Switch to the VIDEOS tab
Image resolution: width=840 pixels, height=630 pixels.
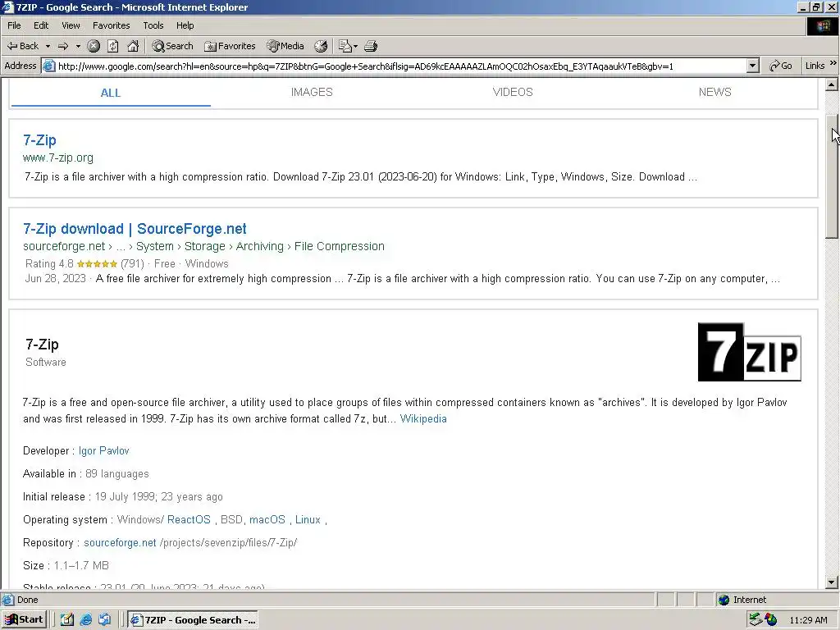point(513,92)
